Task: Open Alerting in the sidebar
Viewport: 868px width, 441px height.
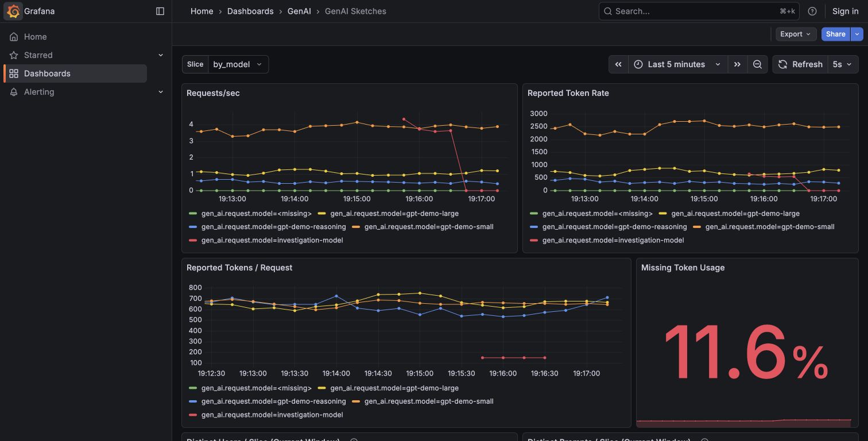Action: click(39, 92)
